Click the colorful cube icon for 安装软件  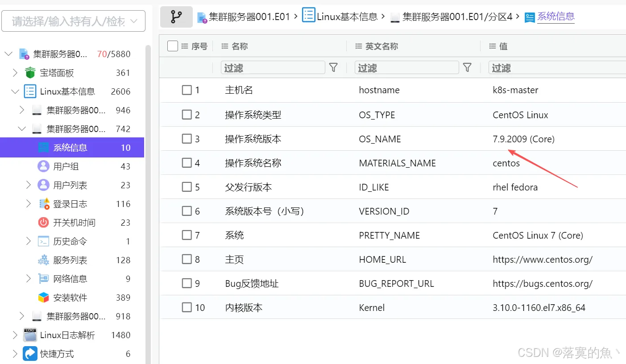click(43, 298)
